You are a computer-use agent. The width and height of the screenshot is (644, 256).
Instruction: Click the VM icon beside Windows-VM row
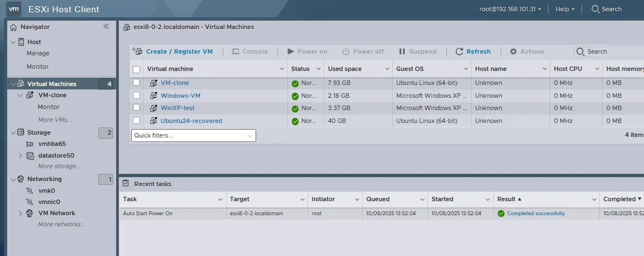153,96
